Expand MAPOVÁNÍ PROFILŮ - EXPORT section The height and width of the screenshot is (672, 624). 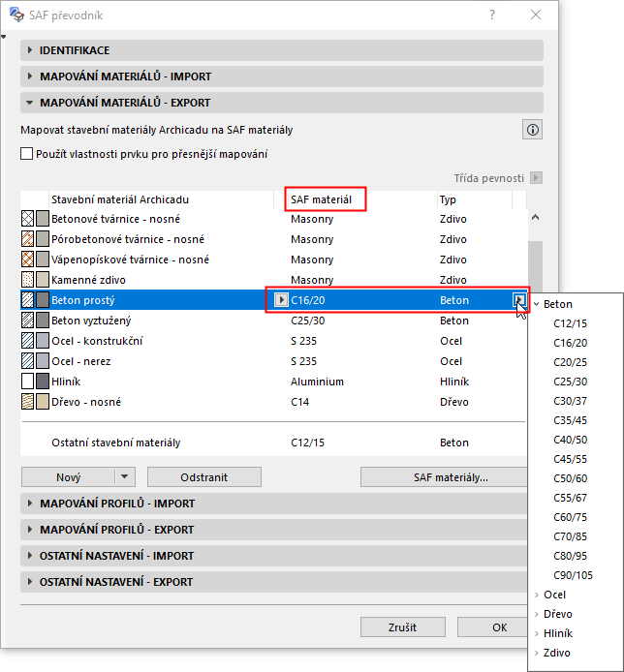pyautogui.click(x=30, y=530)
